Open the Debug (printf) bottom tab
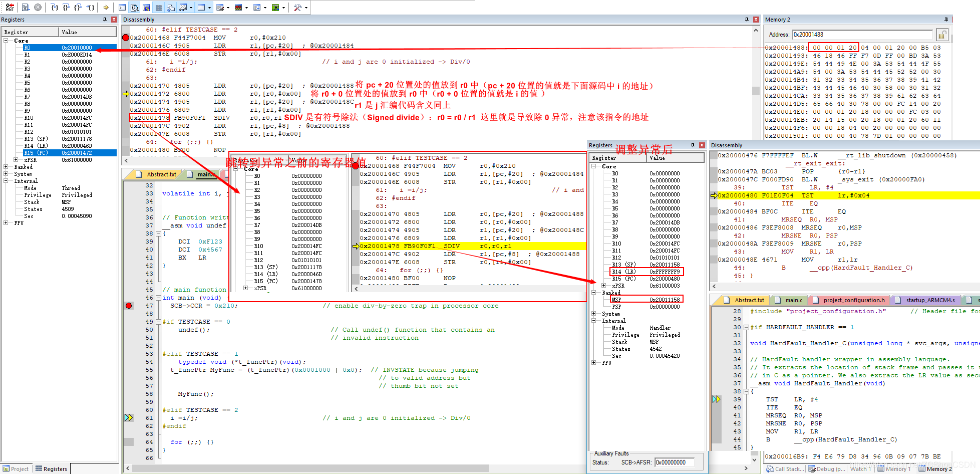 coord(826,469)
